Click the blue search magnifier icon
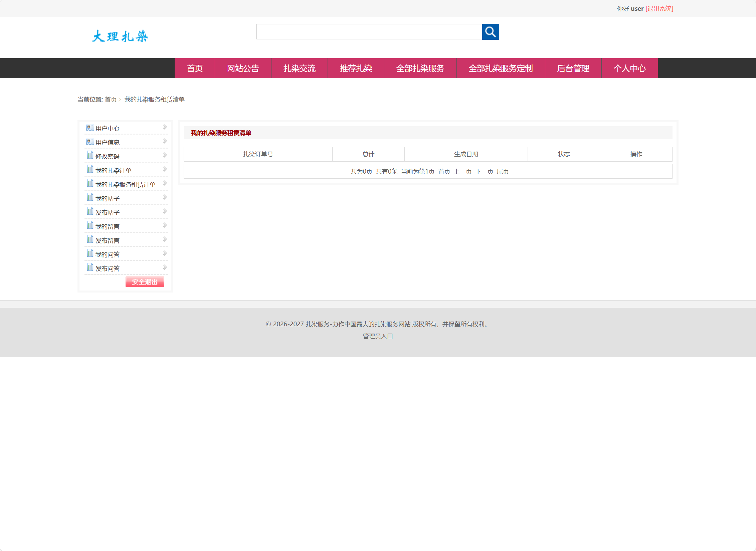Screen dimensions: 756x551 (490, 32)
